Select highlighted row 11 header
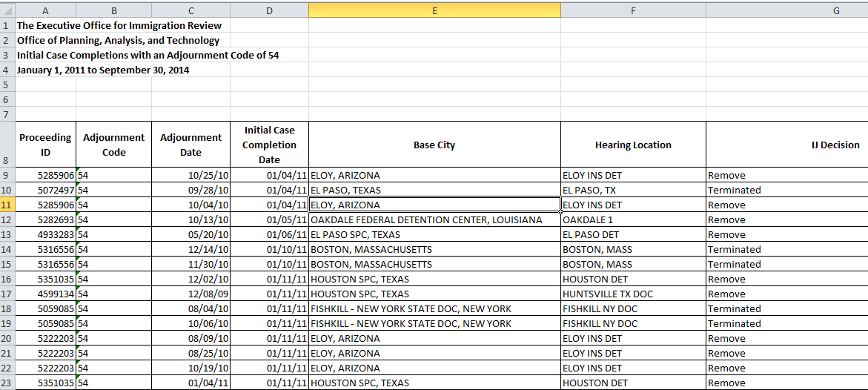The image size is (868, 390). tap(7, 205)
